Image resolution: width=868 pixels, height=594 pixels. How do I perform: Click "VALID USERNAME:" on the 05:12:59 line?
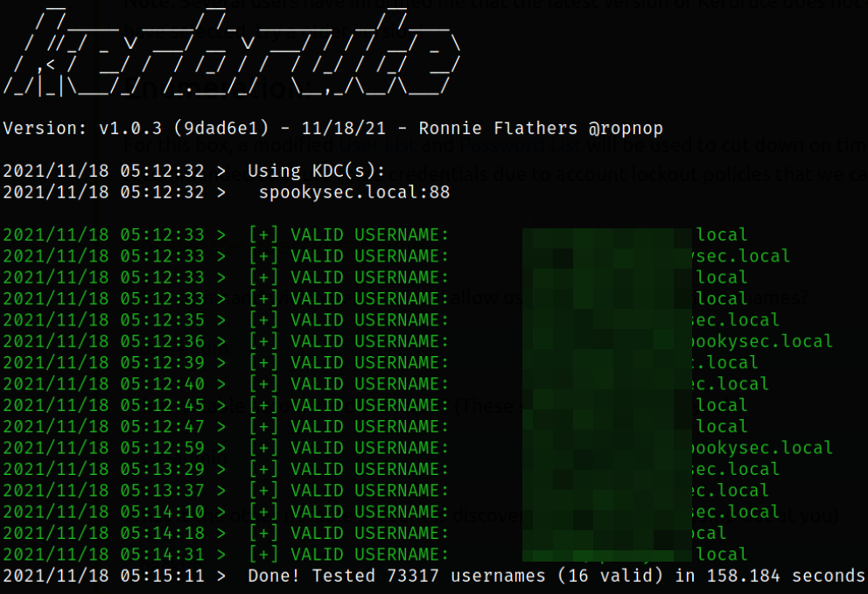coord(369,448)
